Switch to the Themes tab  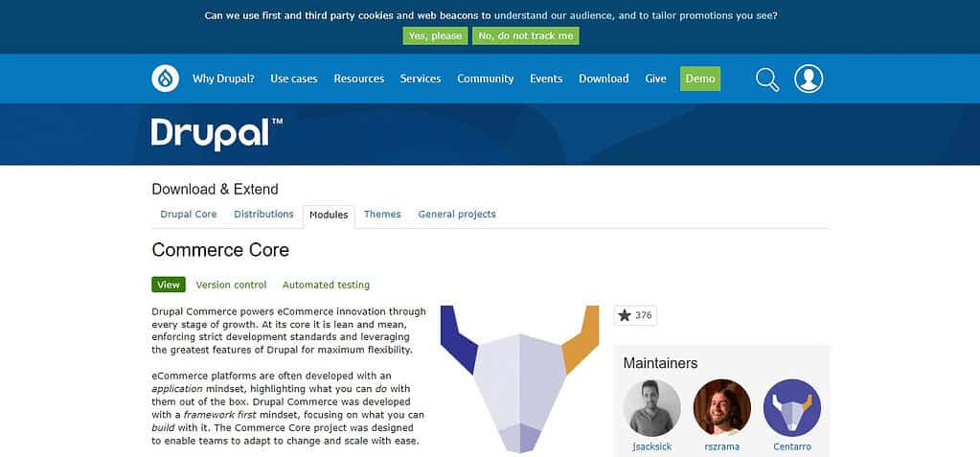(x=382, y=215)
